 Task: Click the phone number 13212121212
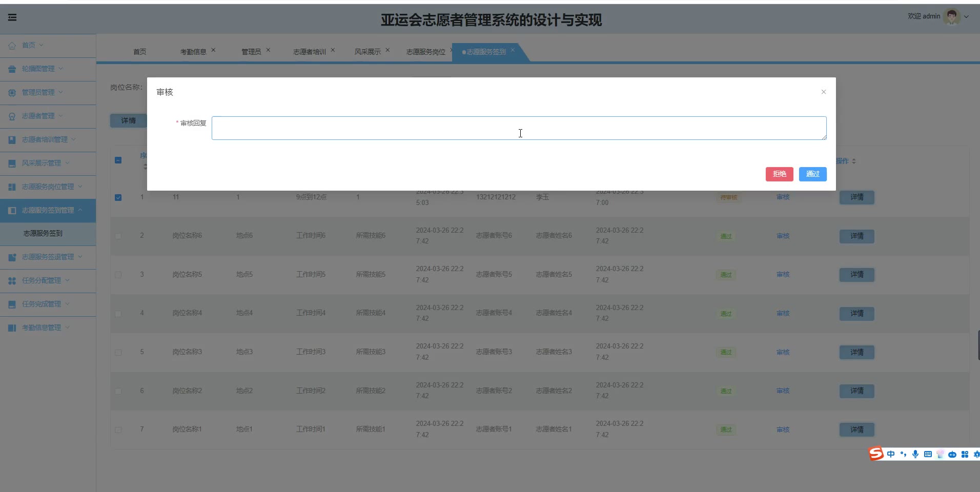click(496, 197)
